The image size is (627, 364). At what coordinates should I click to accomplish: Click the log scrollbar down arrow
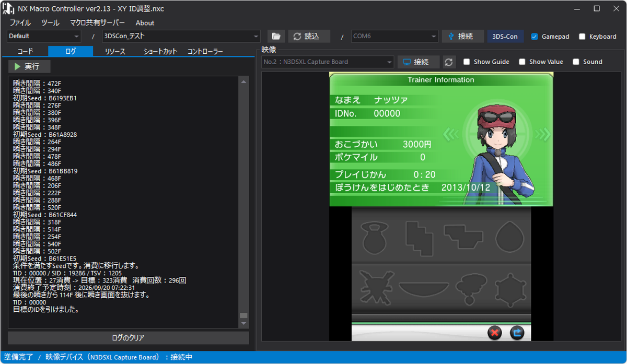243,323
